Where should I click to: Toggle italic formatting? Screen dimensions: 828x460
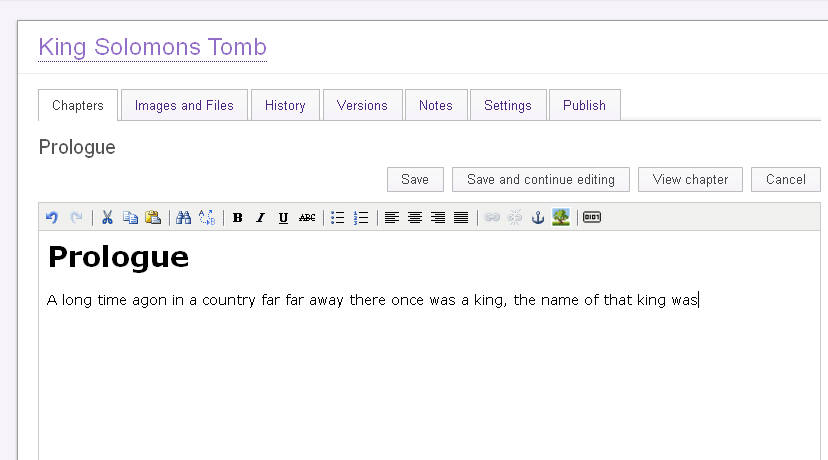[260, 217]
